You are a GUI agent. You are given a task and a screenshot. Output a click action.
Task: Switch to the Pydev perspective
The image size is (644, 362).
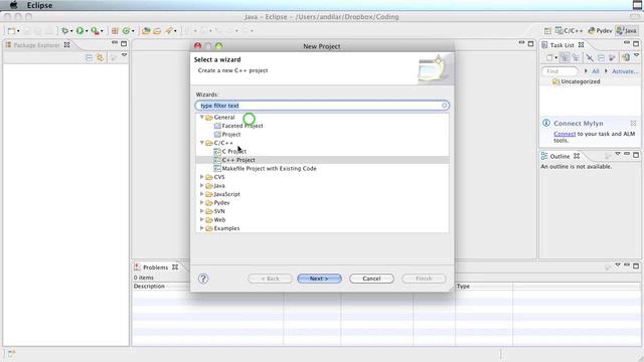600,31
